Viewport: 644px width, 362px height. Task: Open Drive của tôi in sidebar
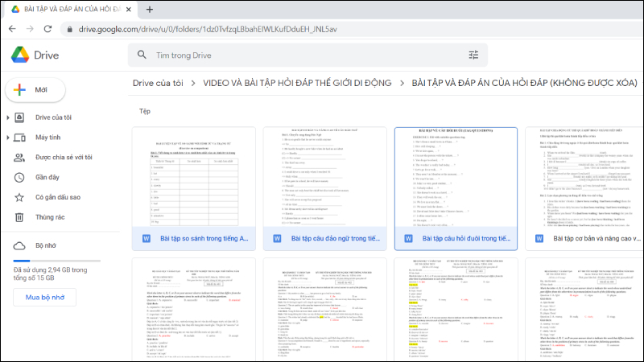point(53,117)
